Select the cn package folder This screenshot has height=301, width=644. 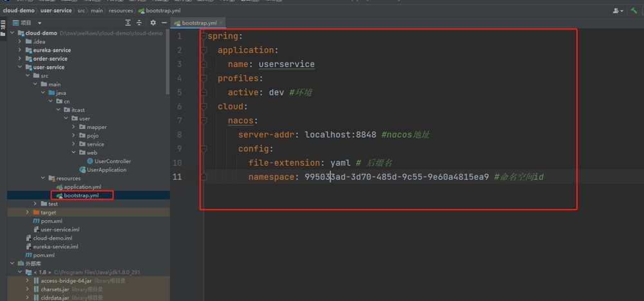coord(63,102)
